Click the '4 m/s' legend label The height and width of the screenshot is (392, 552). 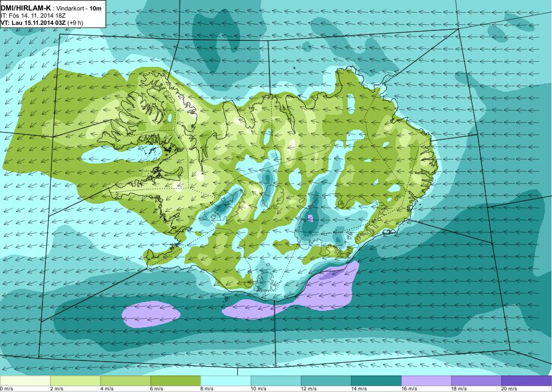107,389
